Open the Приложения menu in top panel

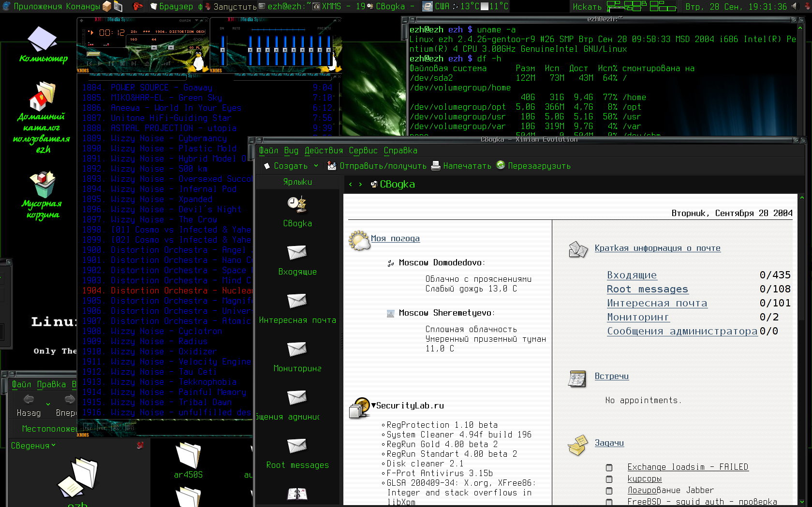(38, 6)
